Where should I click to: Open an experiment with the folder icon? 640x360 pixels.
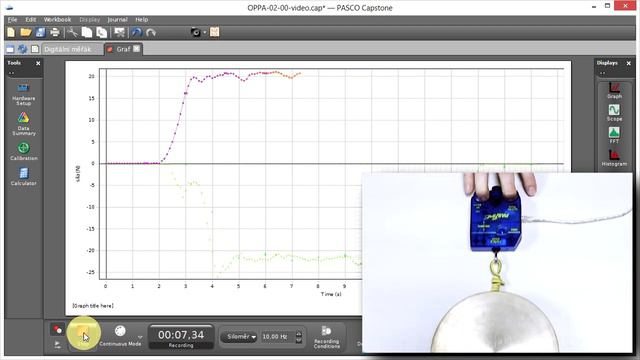(x=26, y=32)
